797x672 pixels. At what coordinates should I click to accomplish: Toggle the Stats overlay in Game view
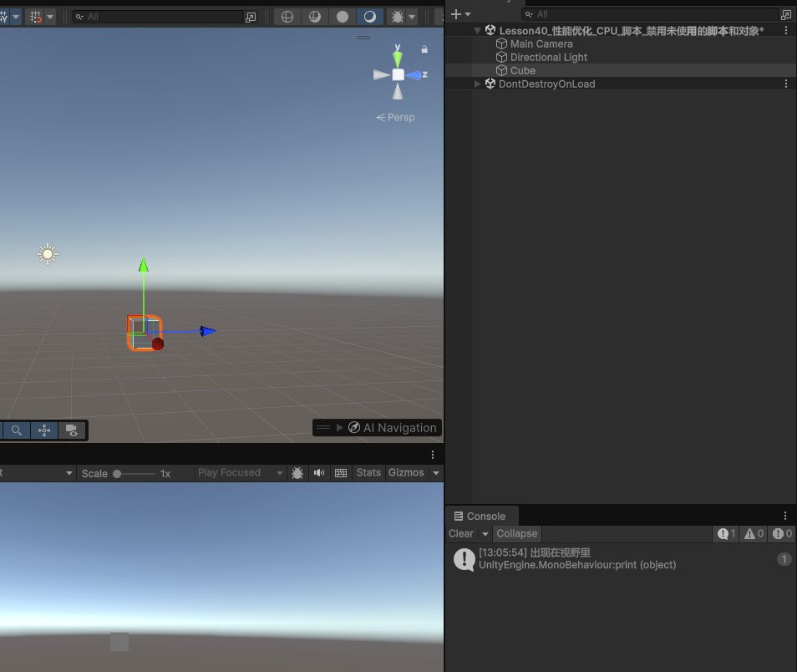click(368, 473)
